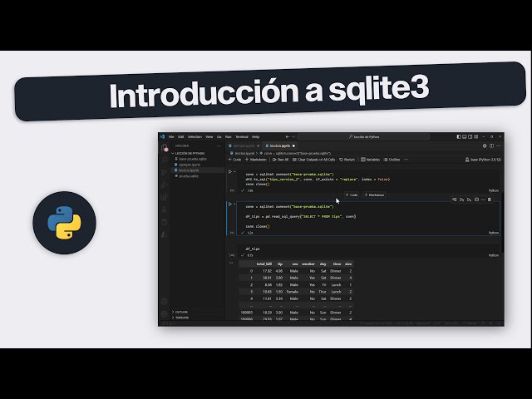
Task: Open run options dropdown of first cell
Action: 234,172
